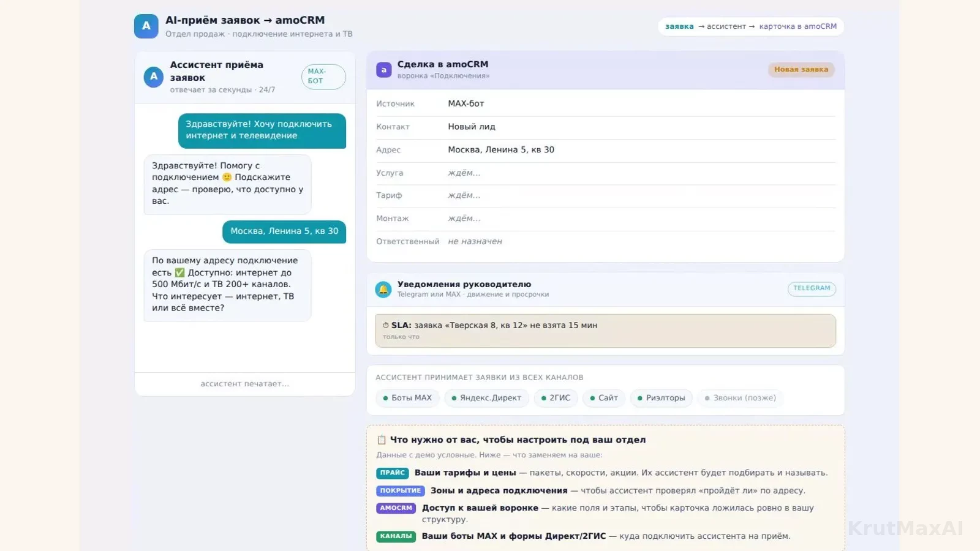Click the amoCRM purple "a" deal icon
Image resolution: width=980 pixels, height=551 pixels.
384,70
